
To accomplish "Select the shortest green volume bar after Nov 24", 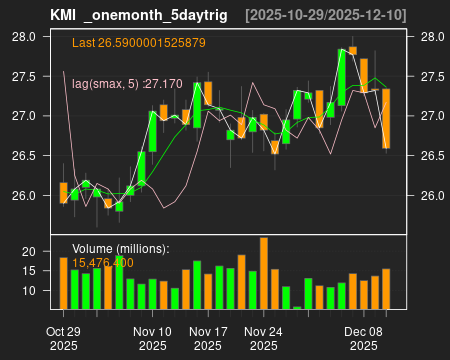I will 297,308.
